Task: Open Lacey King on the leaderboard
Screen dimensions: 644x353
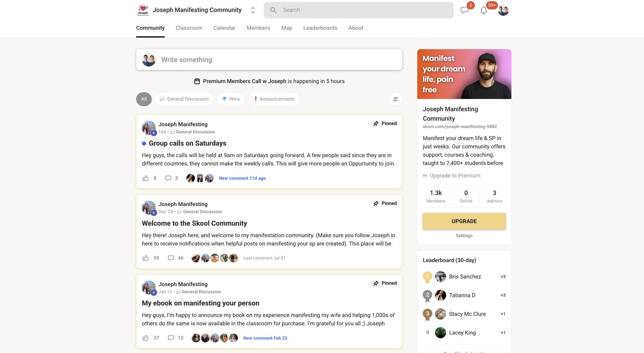Action: tap(462, 333)
